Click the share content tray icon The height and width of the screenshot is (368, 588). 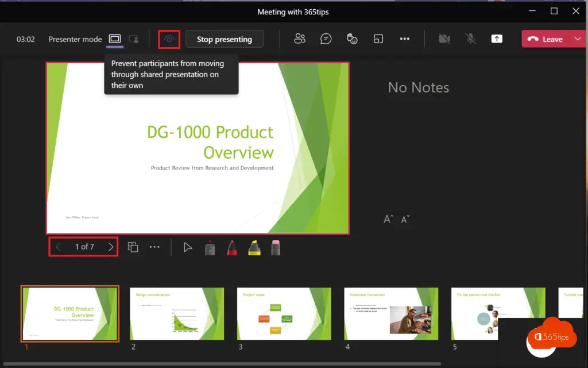coord(497,39)
